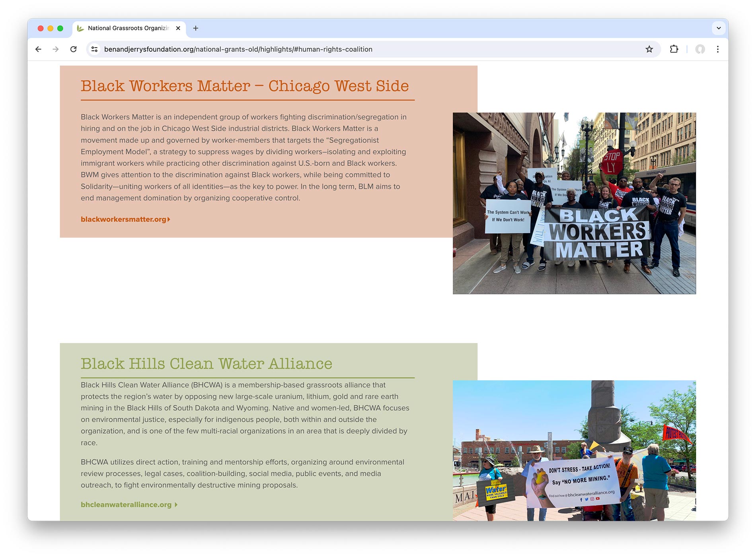Image resolution: width=756 pixels, height=557 pixels.
Task: Select the National Grassroots Organizing tab
Action: point(129,28)
